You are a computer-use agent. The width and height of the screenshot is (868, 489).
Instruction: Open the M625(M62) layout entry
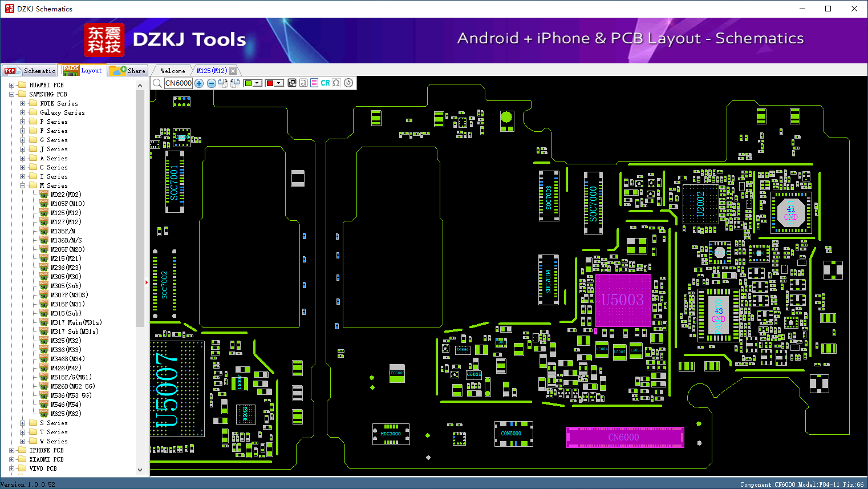point(66,414)
